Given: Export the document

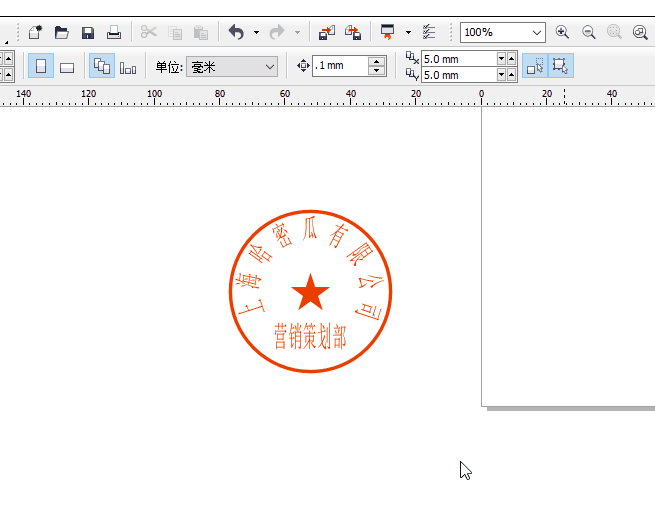Looking at the screenshot, I should [353, 32].
